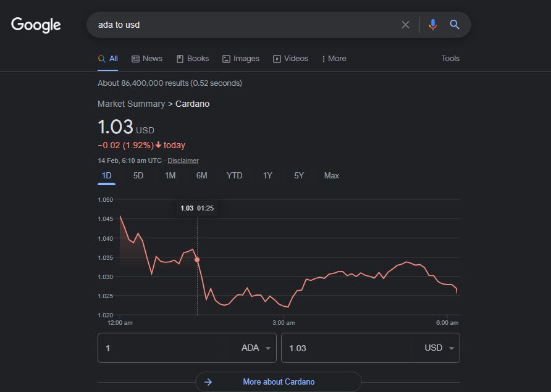Select the 1M chart range

(170, 175)
